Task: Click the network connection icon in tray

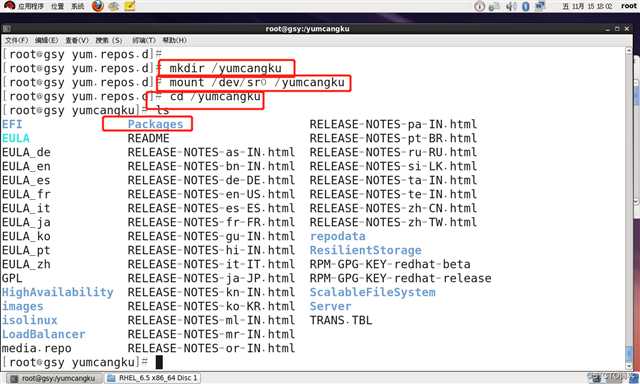Action: (x=540, y=6)
